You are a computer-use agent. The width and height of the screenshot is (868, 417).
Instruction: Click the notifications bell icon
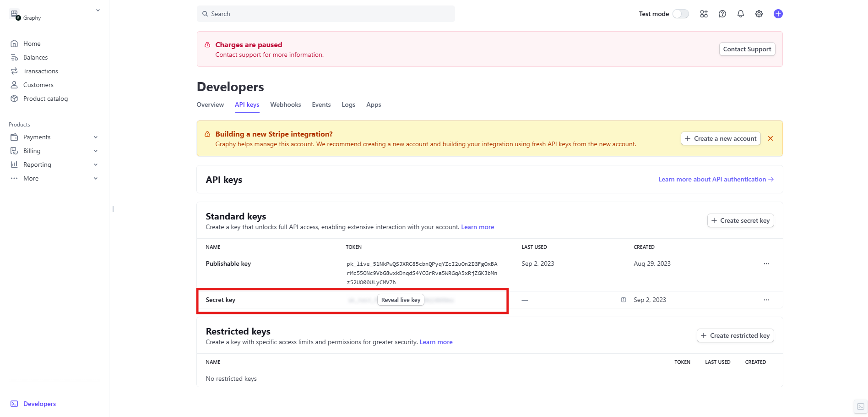pos(740,14)
